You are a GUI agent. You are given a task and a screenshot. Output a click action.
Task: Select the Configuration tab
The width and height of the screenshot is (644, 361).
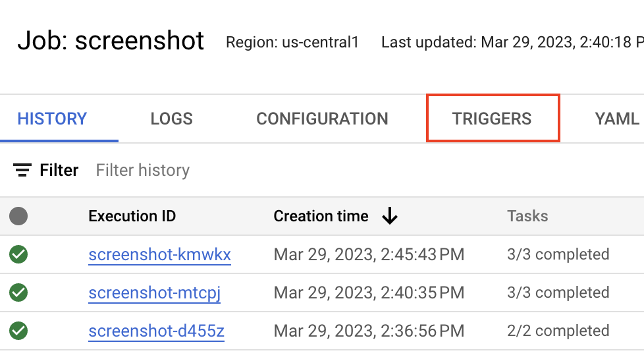tap(322, 119)
